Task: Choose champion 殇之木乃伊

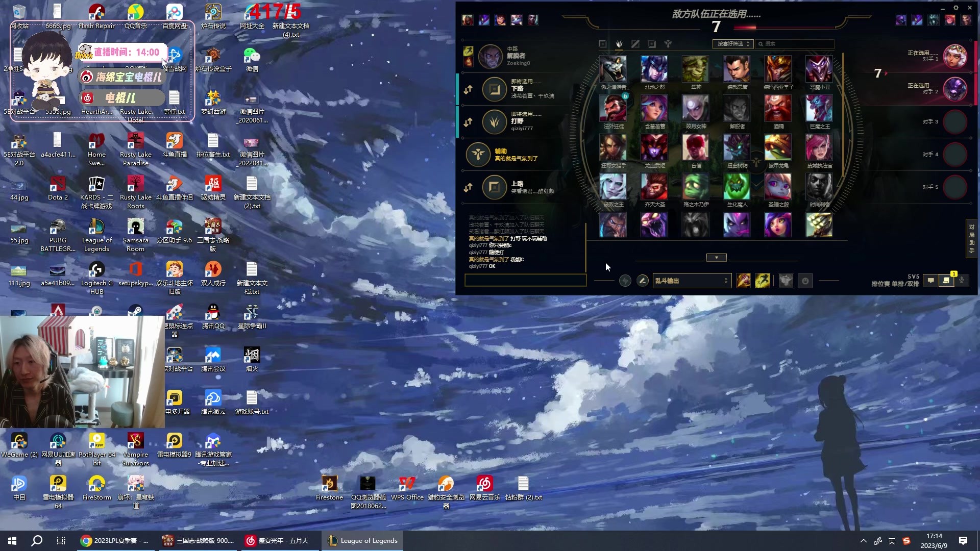Action: coord(696,186)
